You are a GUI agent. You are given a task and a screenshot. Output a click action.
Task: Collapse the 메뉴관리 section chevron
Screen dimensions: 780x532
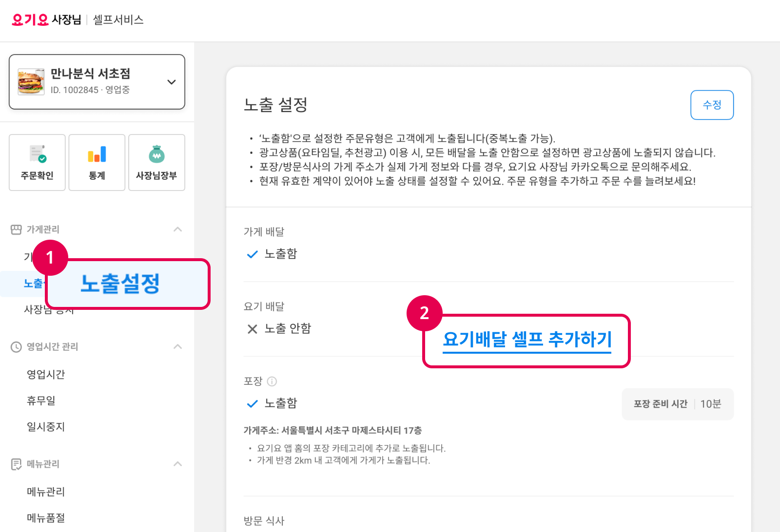[177, 464]
